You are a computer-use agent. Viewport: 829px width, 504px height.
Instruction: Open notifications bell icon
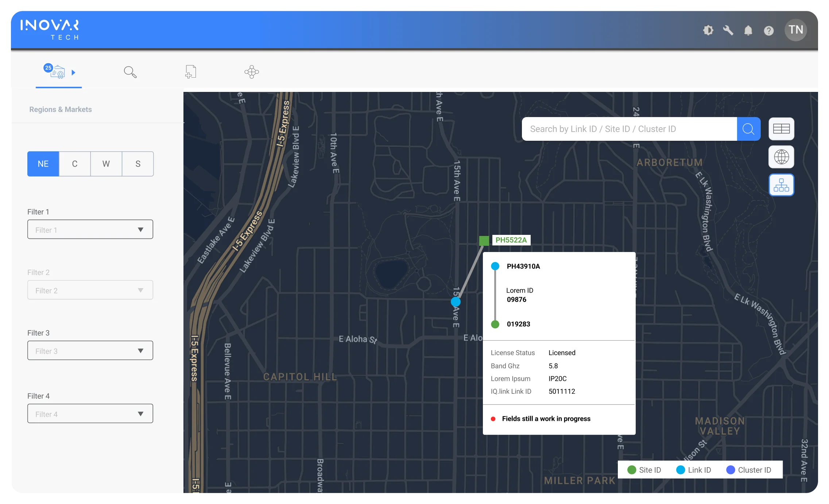pos(748,30)
